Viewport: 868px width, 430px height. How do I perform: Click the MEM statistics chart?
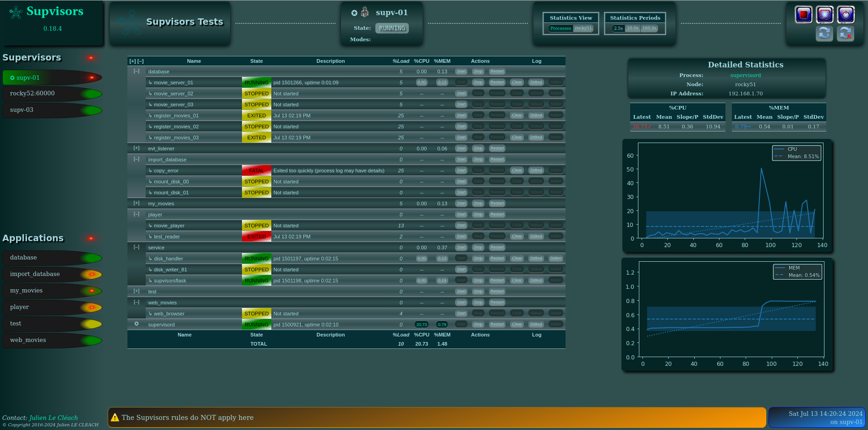727,315
